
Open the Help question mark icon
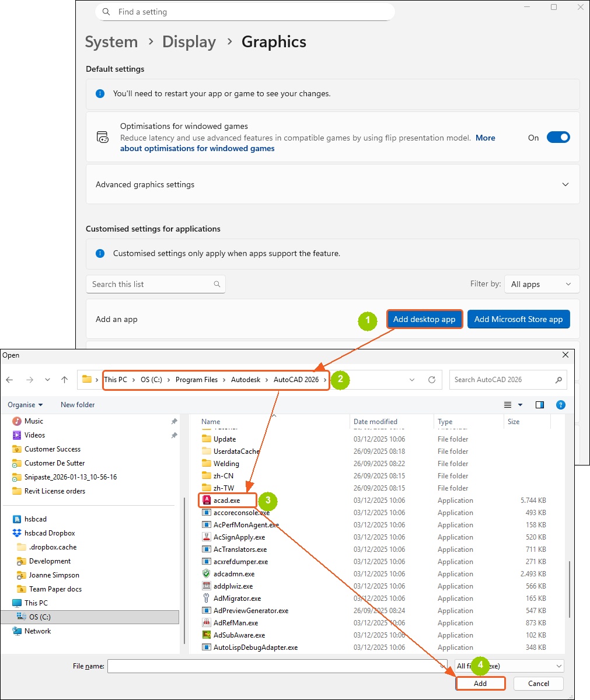(561, 405)
